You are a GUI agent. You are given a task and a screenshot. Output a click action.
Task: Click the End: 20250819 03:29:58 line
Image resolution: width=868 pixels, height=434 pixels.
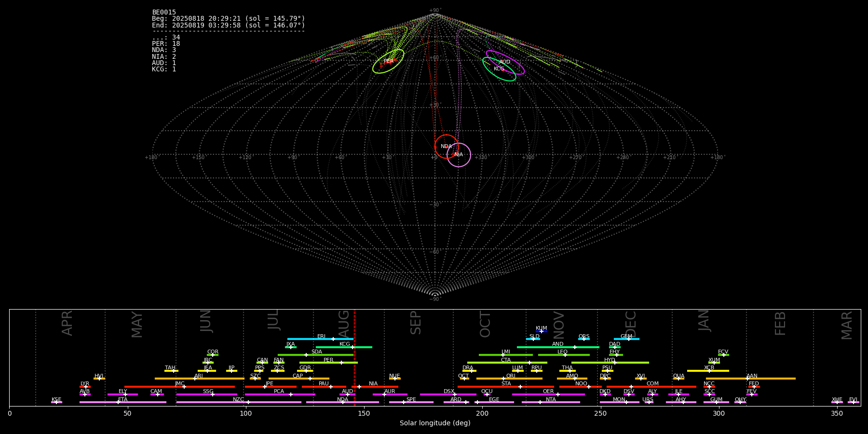tap(229, 25)
